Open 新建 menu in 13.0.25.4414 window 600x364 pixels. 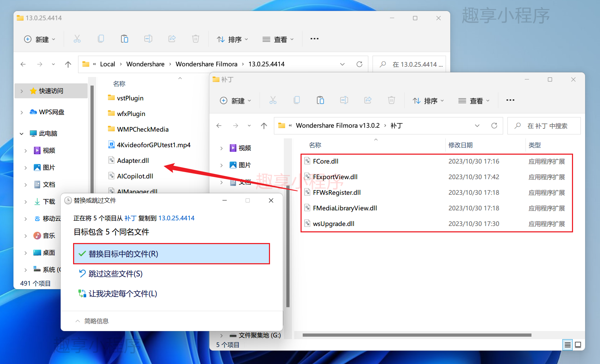tap(39, 39)
